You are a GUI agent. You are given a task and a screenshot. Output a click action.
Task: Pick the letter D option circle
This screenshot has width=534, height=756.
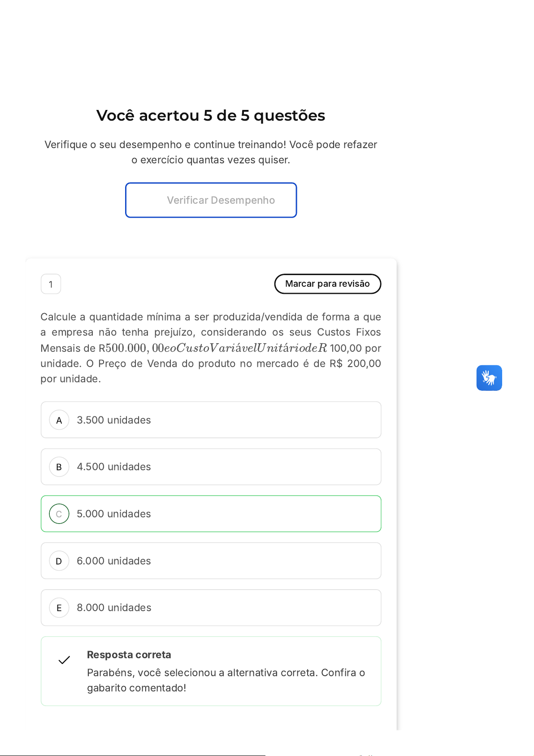(59, 561)
